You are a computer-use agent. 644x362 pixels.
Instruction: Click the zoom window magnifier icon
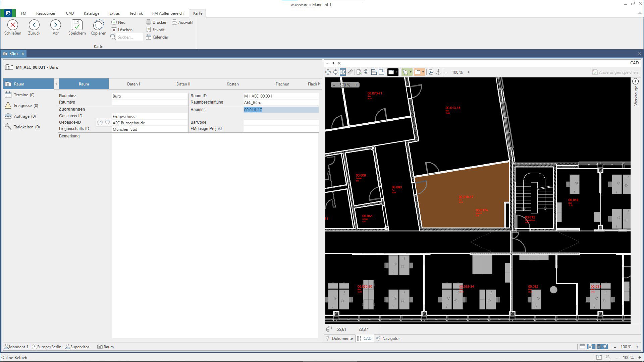point(366,72)
